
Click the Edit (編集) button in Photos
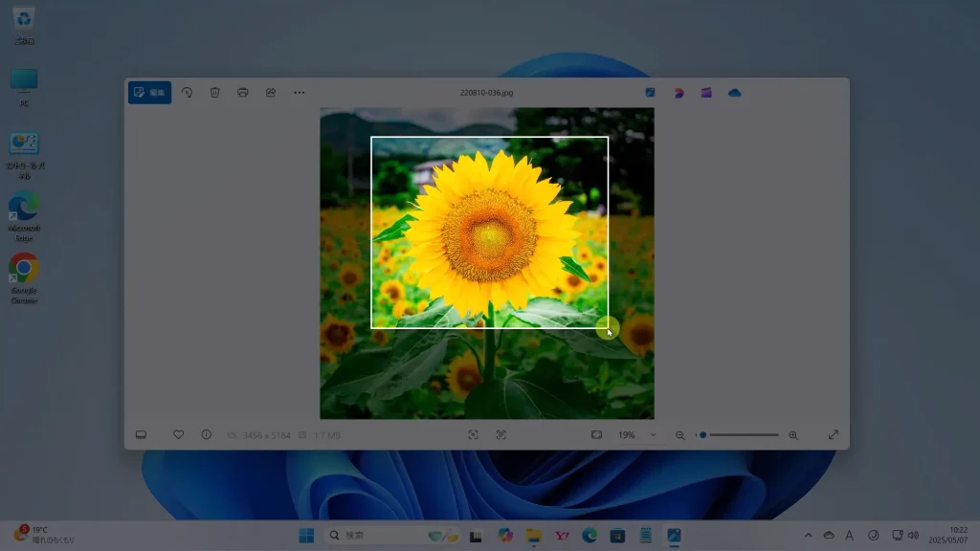click(x=149, y=93)
